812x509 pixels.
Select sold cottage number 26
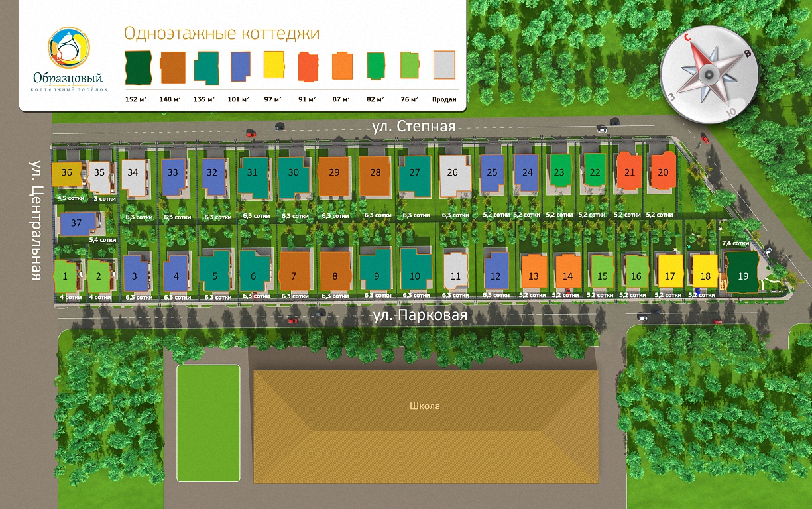click(453, 174)
